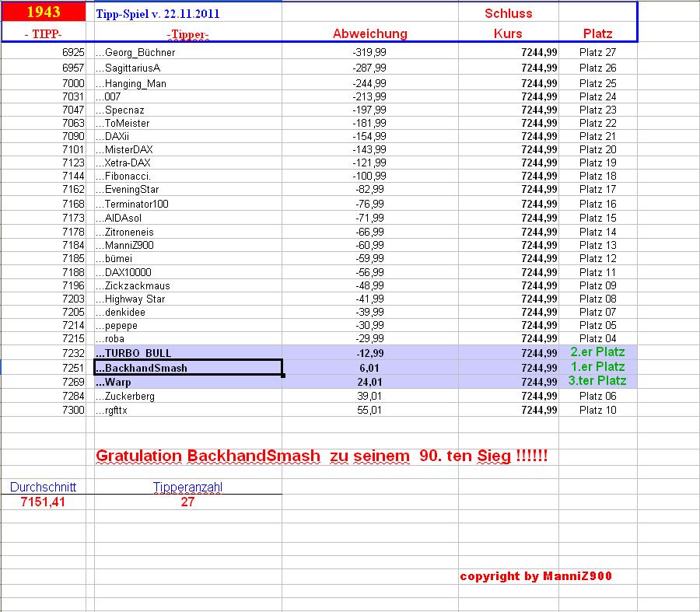This screenshot has height=612, width=700.
Task: Click tip value 7178
Action: [x=73, y=232]
